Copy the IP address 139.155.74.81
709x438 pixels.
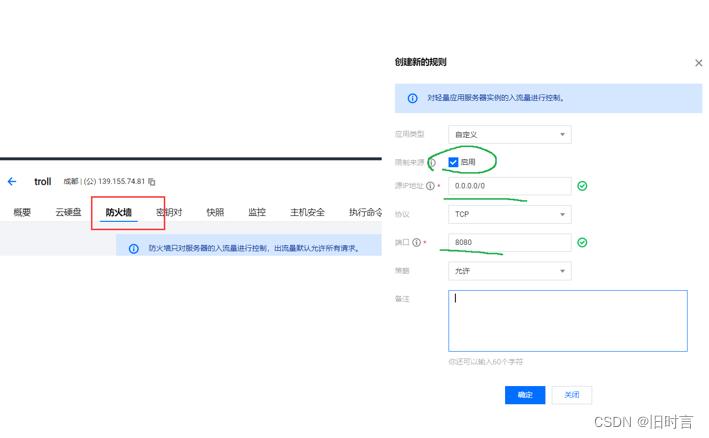[x=152, y=182]
